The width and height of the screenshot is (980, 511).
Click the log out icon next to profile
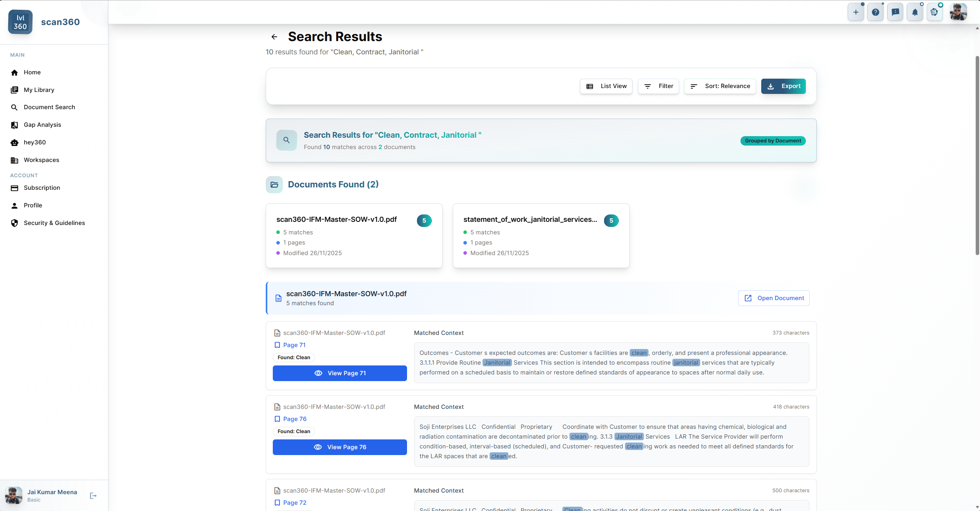point(93,495)
